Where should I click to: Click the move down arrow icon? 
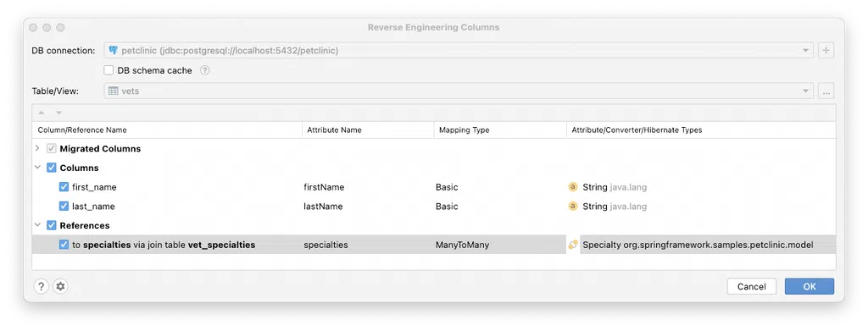tap(58, 113)
